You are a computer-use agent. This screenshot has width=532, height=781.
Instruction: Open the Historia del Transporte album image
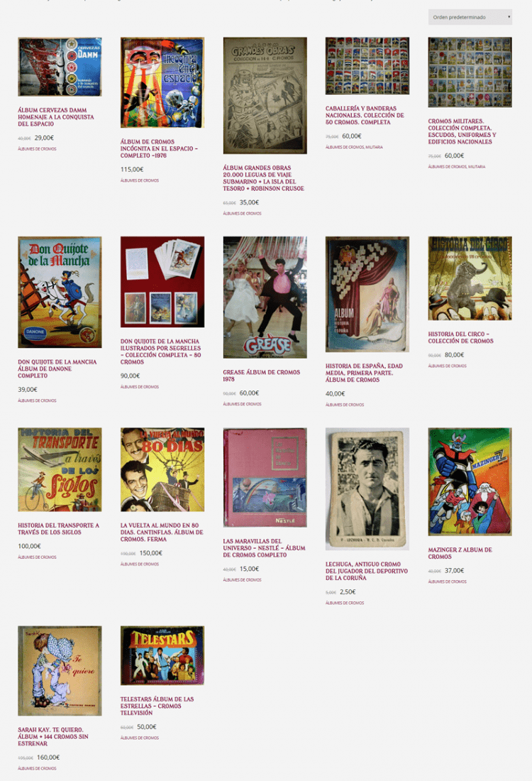[x=60, y=470]
